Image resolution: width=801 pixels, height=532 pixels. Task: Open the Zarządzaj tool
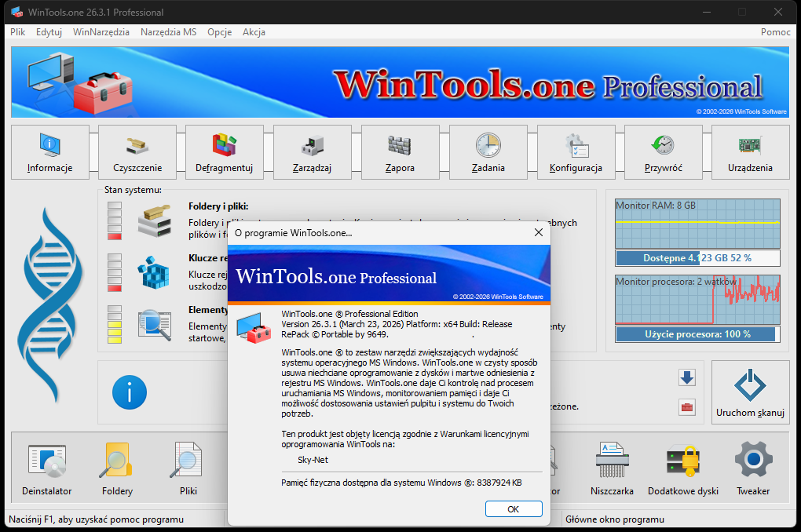[x=312, y=152]
